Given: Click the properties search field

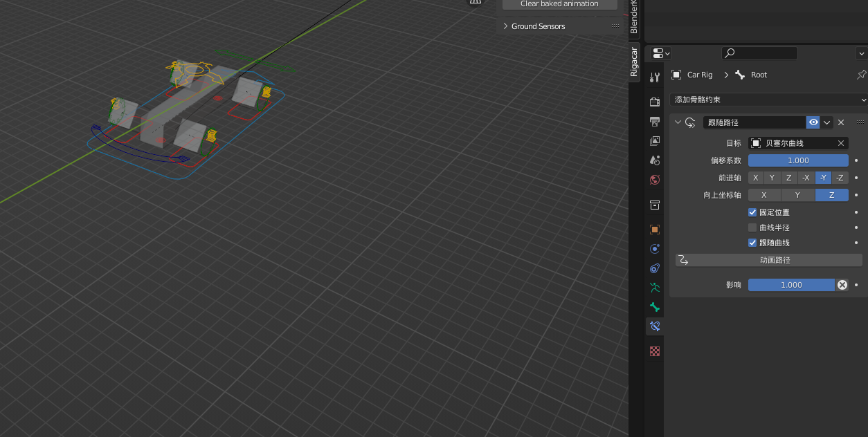Looking at the screenshot, I should [x=759, y=53].
